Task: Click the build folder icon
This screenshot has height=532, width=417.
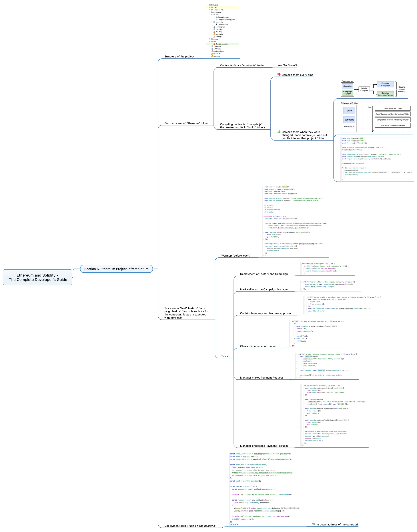Action: 214,15
